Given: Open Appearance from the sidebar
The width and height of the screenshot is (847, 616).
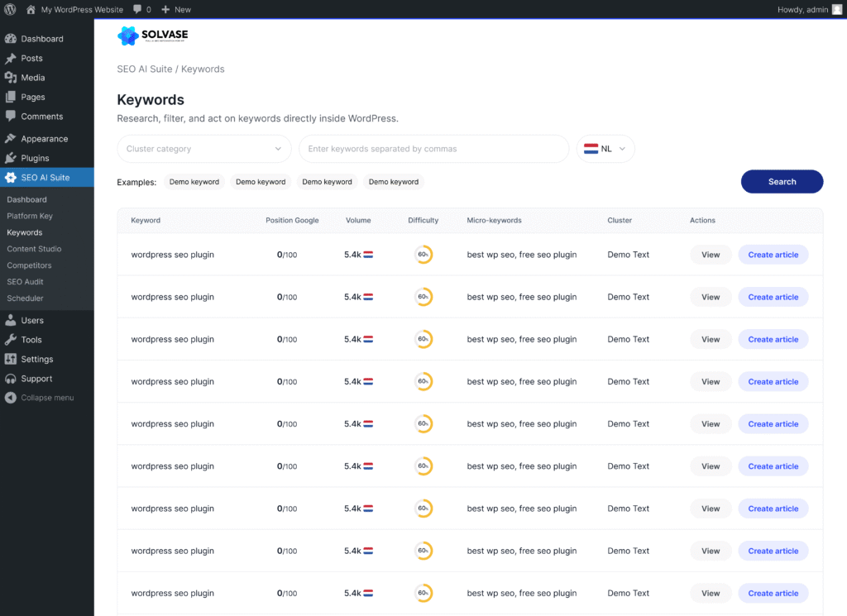Looking at the screenshot, I should pos(44,139).
